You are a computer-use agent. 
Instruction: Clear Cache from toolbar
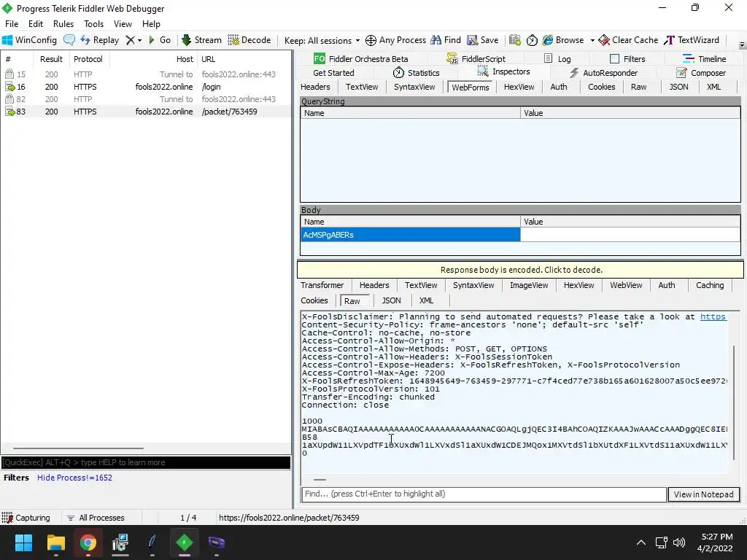coord(628,40)
